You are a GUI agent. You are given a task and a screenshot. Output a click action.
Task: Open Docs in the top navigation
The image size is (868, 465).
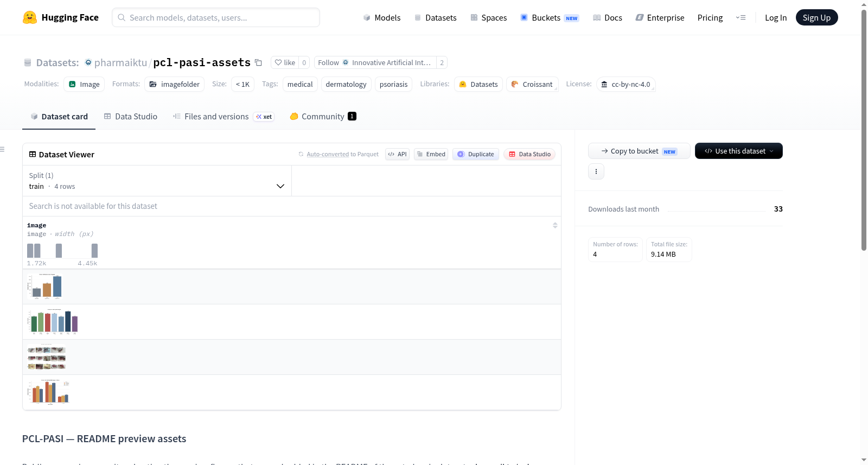click(x=608, y=17)
